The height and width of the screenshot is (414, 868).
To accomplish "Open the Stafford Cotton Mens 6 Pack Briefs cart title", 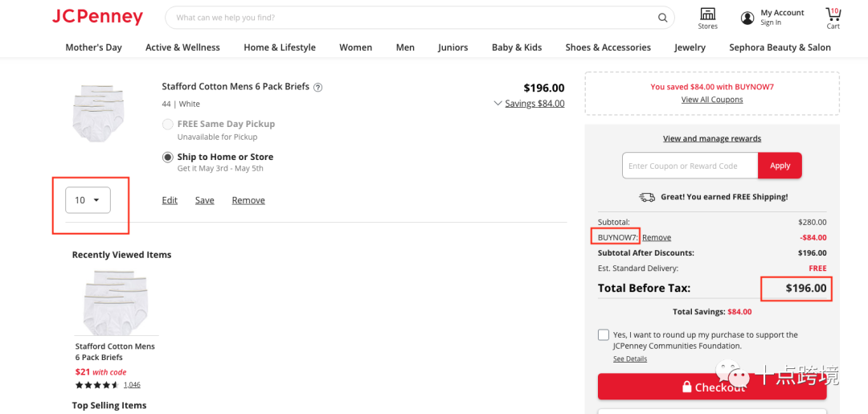I will [235, 87].
